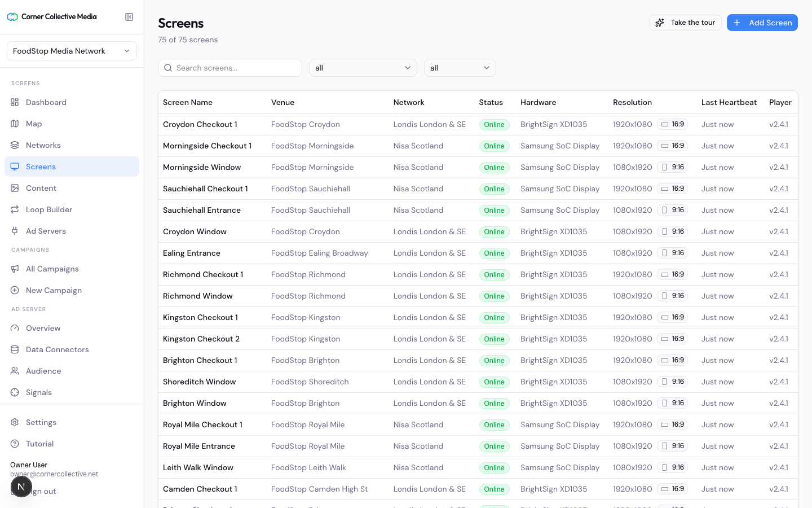Click the Signals globe icon
Image resolution: width=812 pixels, height=508 pixels.
15,392
